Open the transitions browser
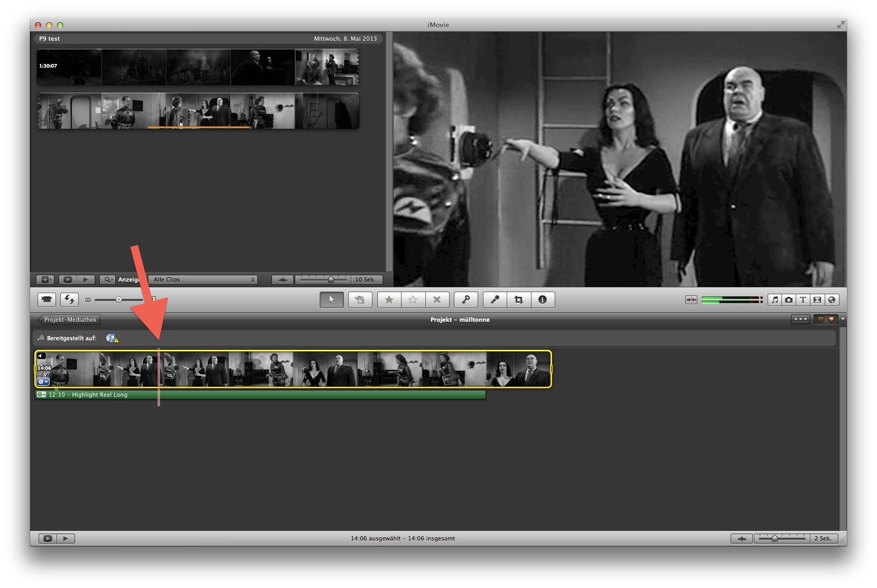Viewport: 877px width, 588px height. pyautogui.click(x=817, y=300)
